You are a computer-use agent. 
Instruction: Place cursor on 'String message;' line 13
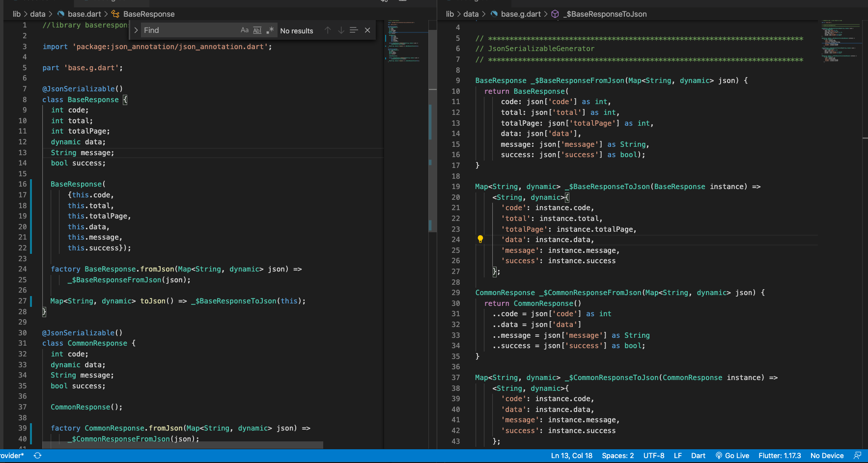[83, 153]
